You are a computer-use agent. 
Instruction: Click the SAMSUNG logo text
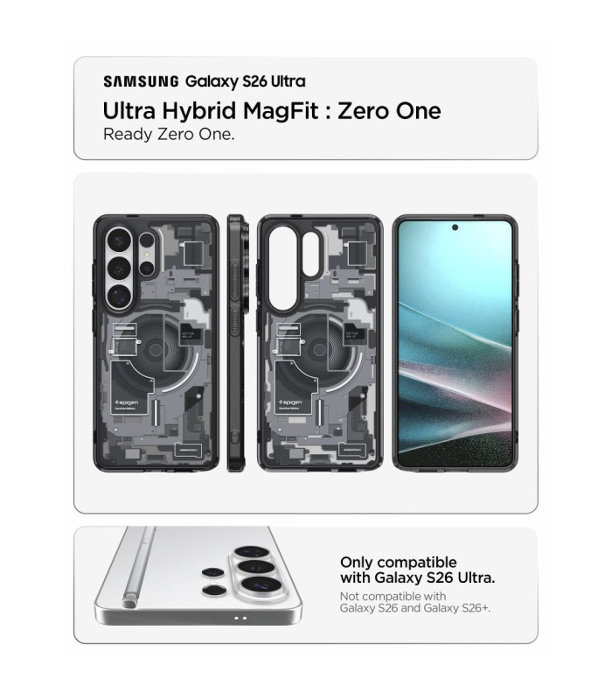141,81
